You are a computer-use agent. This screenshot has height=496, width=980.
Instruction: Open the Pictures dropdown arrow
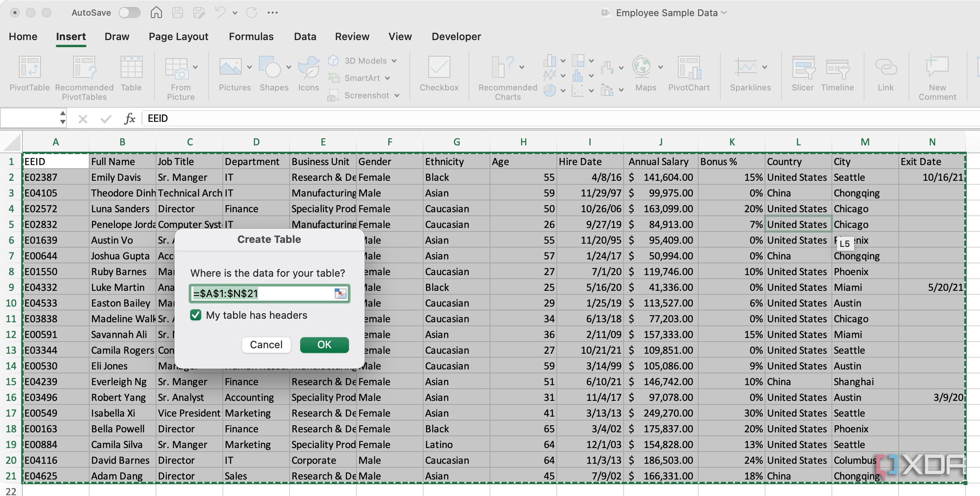[250, 67]
